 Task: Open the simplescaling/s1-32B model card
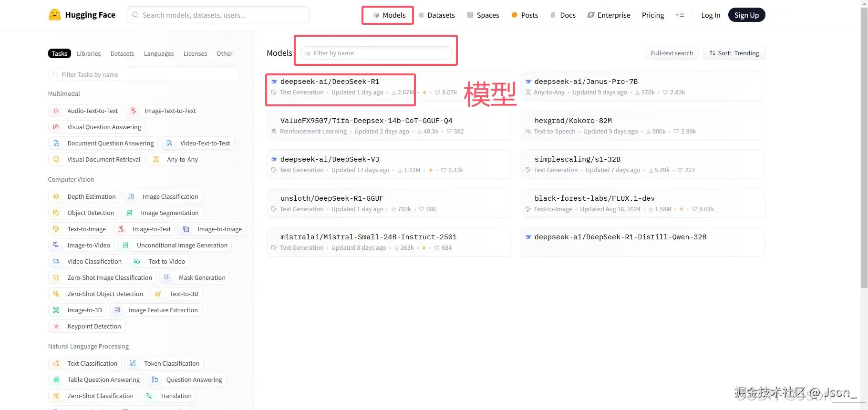(643, 164)
